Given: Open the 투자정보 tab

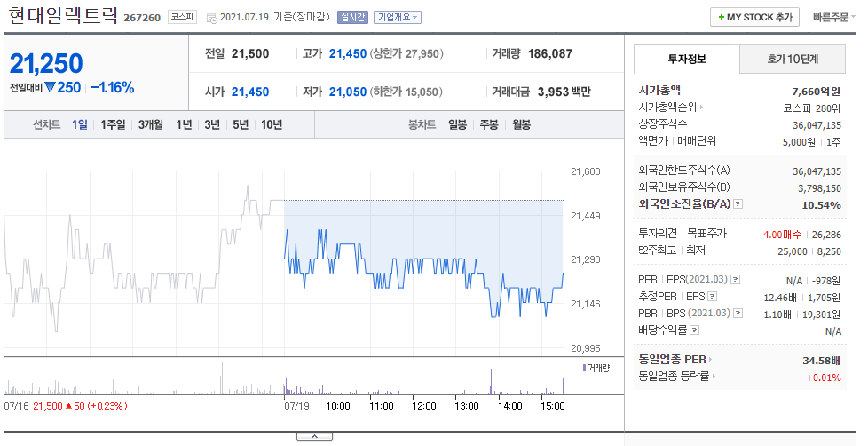Looking at the screenshot, I should pos(686,59).
